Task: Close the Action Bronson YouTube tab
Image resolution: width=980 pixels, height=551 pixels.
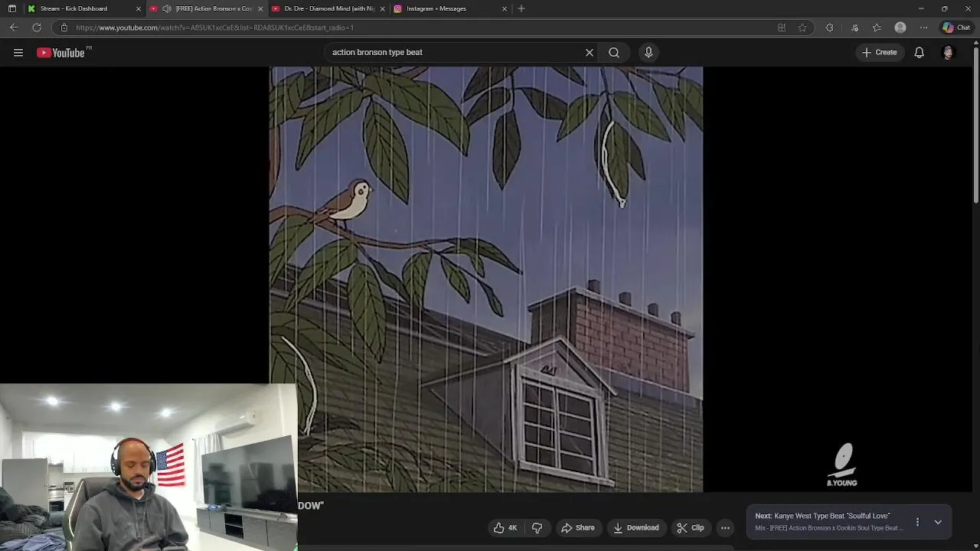Action: [x=260, y=8]
